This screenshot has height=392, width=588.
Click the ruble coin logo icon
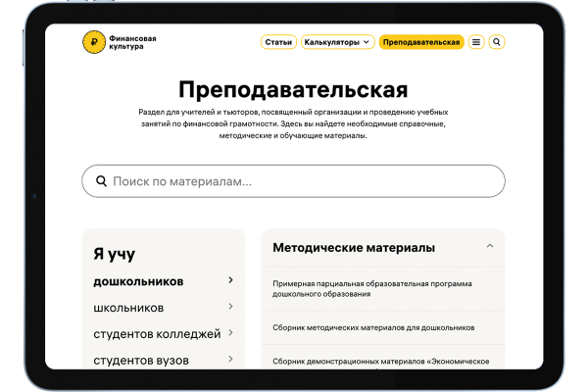click(x=93, y=42)
